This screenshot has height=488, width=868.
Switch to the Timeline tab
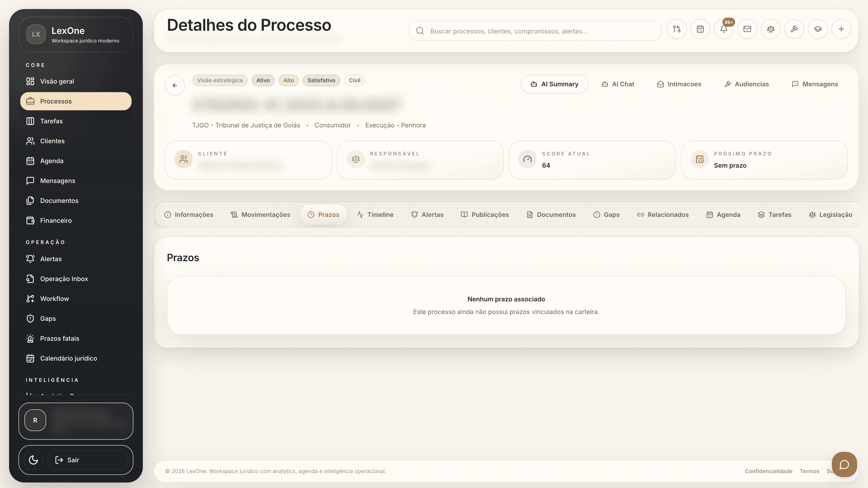coord(375,215)
